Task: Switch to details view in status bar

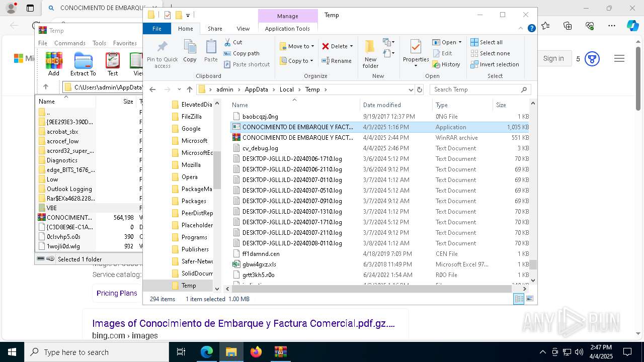Action: [519, 299]
